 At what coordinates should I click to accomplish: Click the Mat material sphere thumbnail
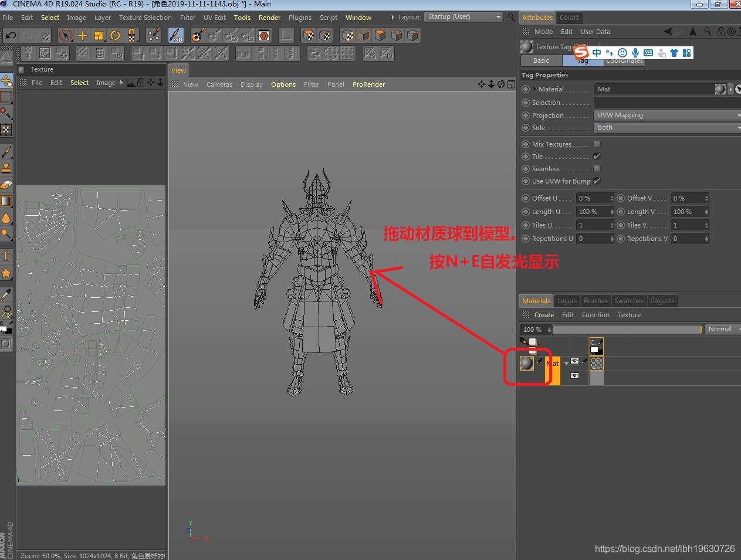(x=527, y=364)
